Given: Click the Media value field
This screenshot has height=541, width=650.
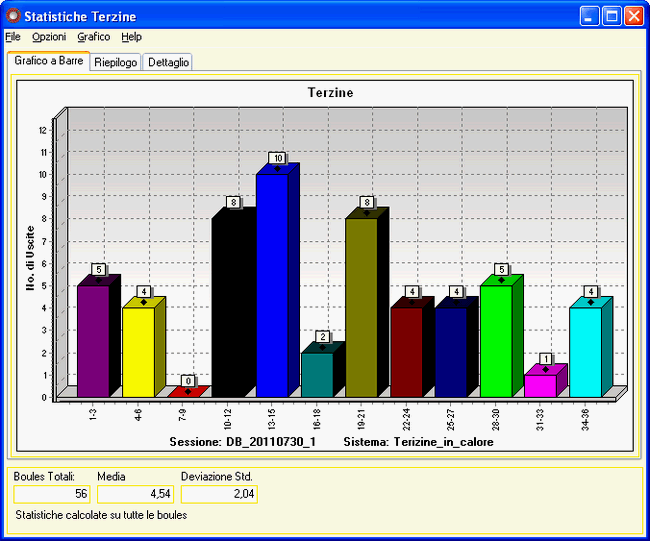Looking at the screenshot, I should point(135,494).
